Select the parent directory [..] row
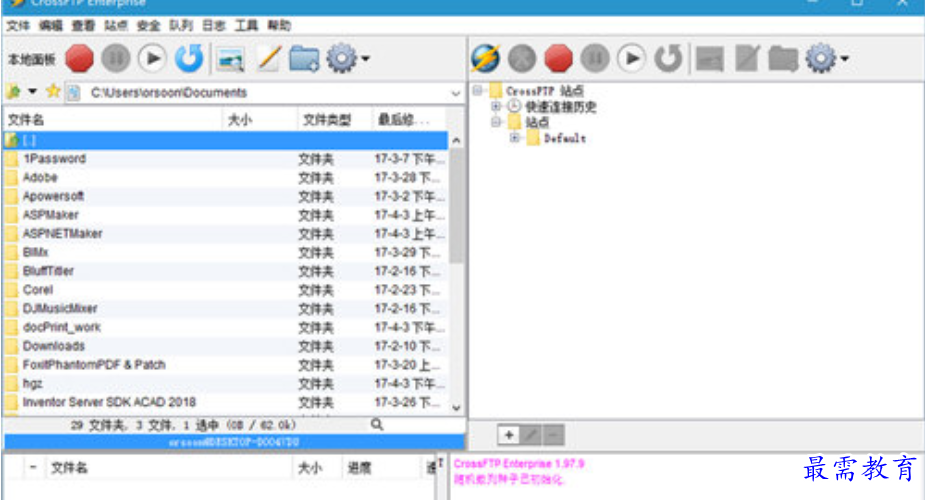The image size is (925, 500). (x=226, y=140)
